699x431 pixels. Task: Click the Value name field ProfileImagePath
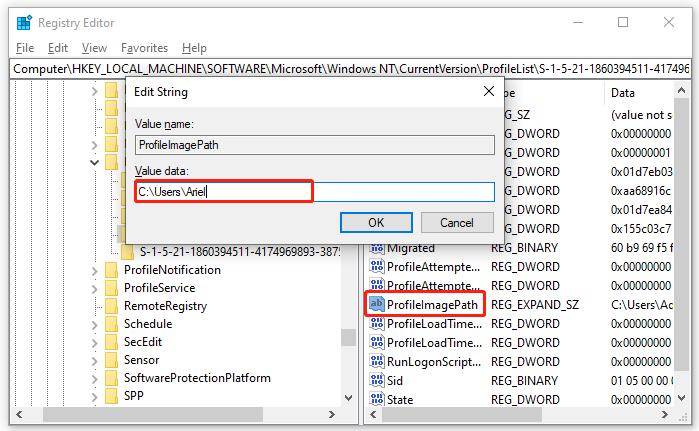(315, 145)
